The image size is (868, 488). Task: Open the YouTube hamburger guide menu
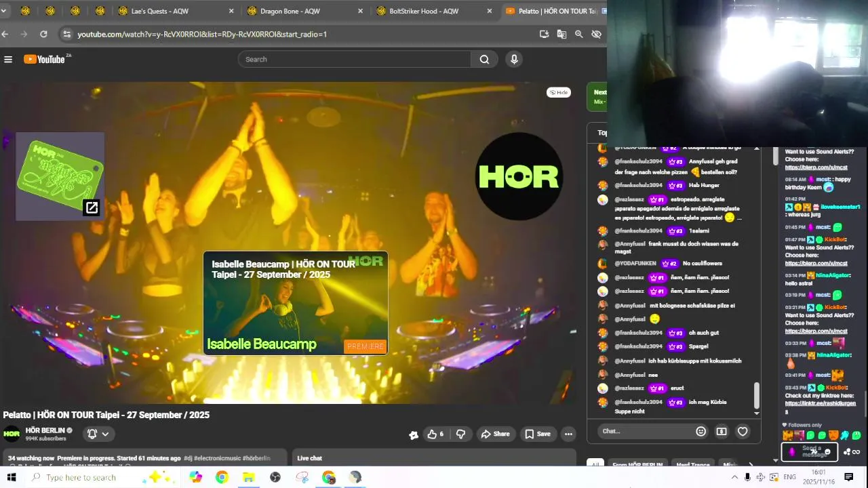click(8, 60)
